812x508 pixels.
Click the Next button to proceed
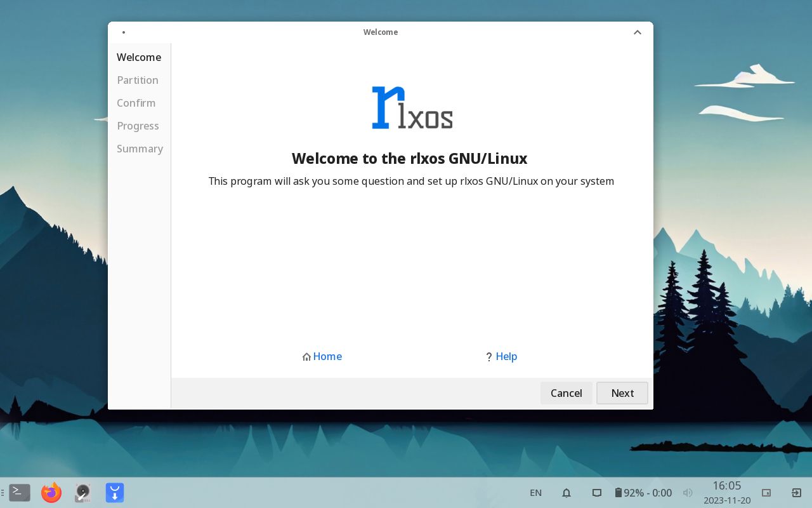(622, 393)
